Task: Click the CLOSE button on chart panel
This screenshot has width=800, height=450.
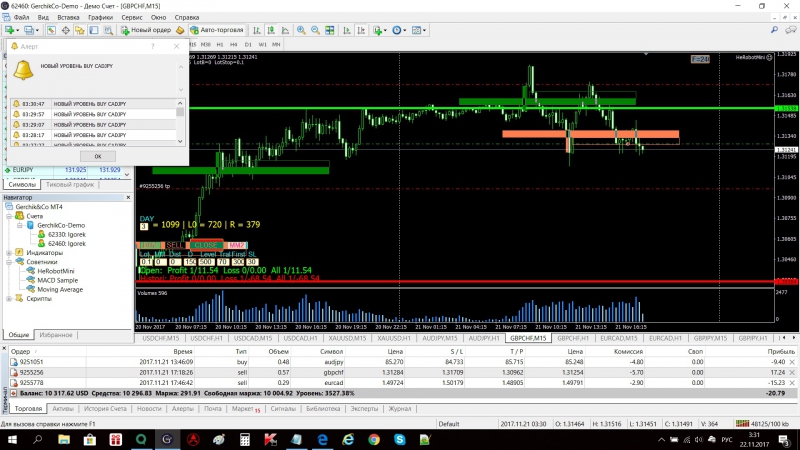Action: coord(207,245)
